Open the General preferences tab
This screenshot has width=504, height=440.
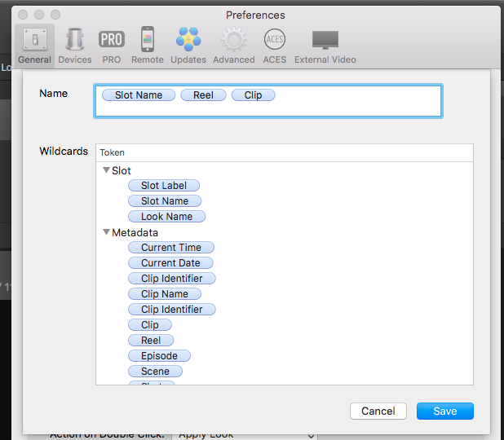point(34,45)
